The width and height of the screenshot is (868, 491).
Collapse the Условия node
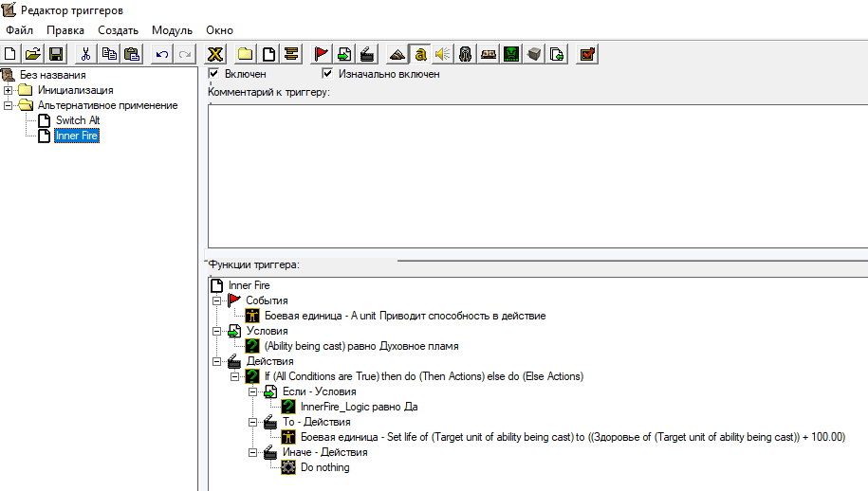pyautogui.click(x=216, y=331)
